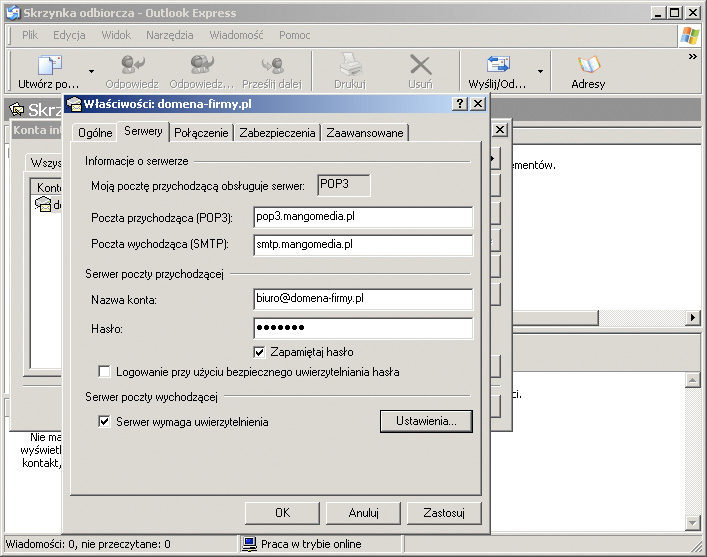Open the Zabezpieczenia tab

click(277, 133)
